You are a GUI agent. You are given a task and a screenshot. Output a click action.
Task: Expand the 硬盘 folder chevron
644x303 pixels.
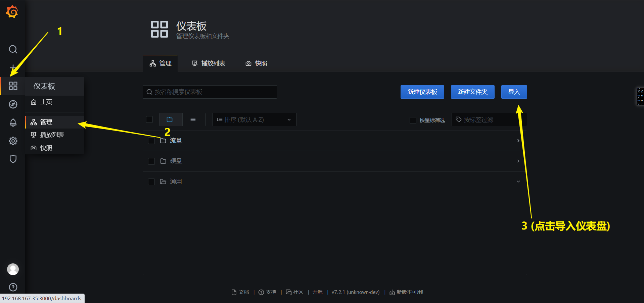[x=518, y=161]
